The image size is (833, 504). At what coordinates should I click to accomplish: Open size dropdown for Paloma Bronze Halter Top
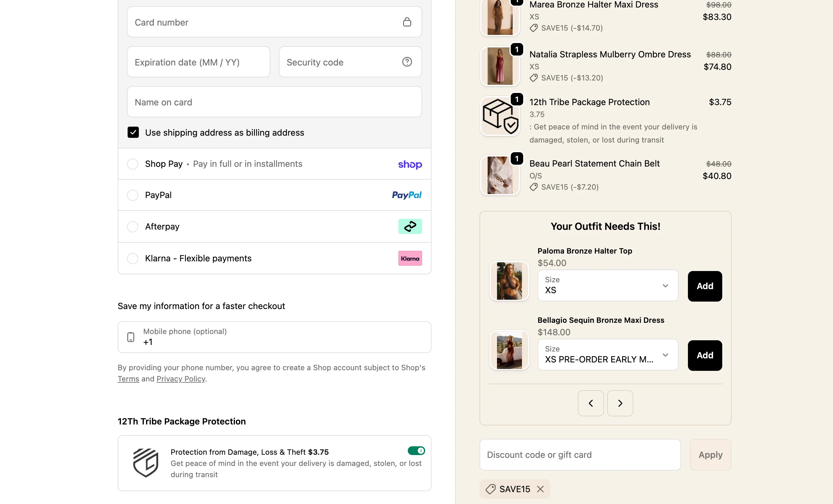[x=607, y=286]
